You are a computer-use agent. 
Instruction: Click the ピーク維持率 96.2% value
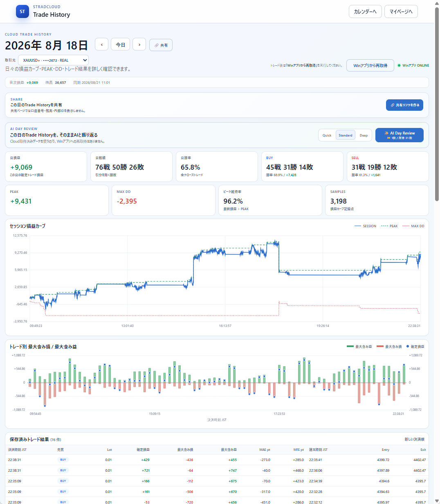(x=233, y=201)
